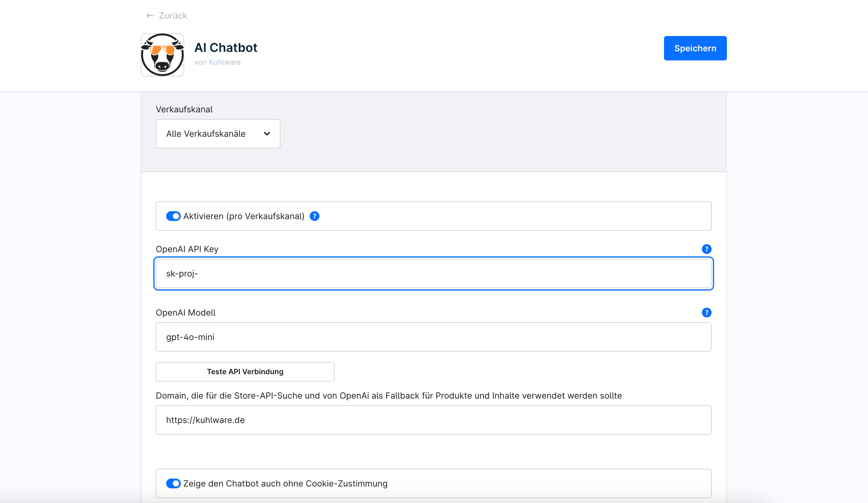Disable chatbot without cookie consent toggle

(x=173, y=483)
